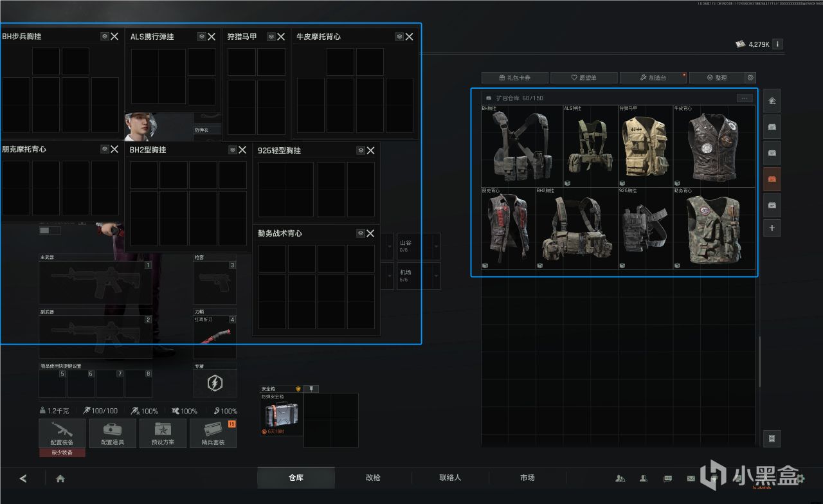Click the stack icon on 狩猎马甲 panel

coord(271,37)
